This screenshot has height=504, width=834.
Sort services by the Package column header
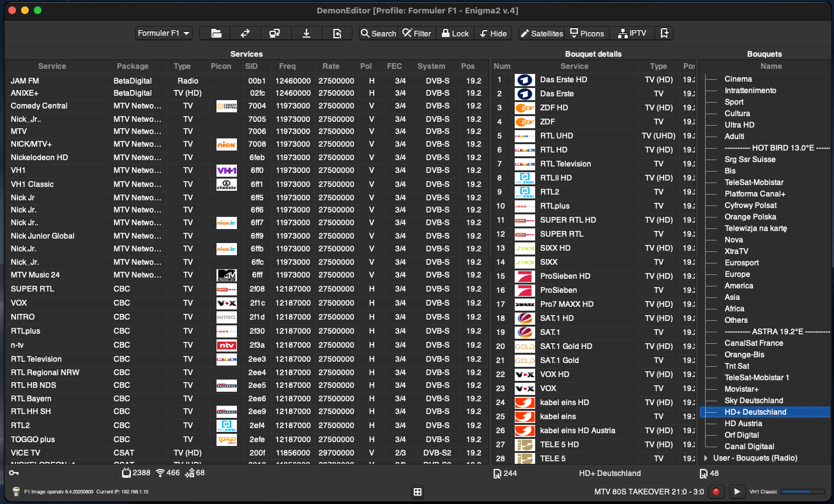click(x=133, y=66)
